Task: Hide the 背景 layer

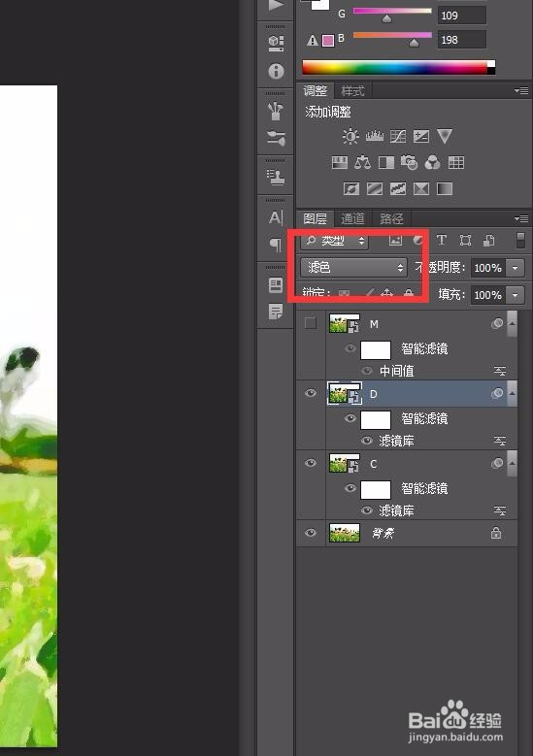Action: (x=310, y=533)
